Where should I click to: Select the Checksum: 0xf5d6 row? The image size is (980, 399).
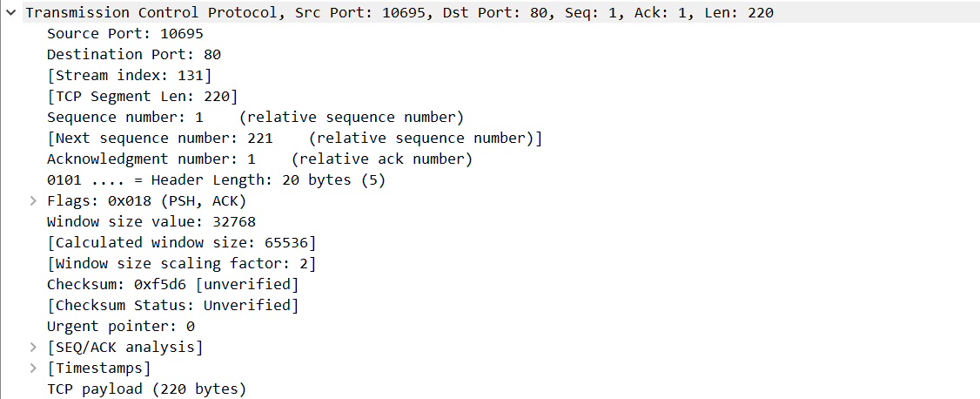(x=172, y=285)
